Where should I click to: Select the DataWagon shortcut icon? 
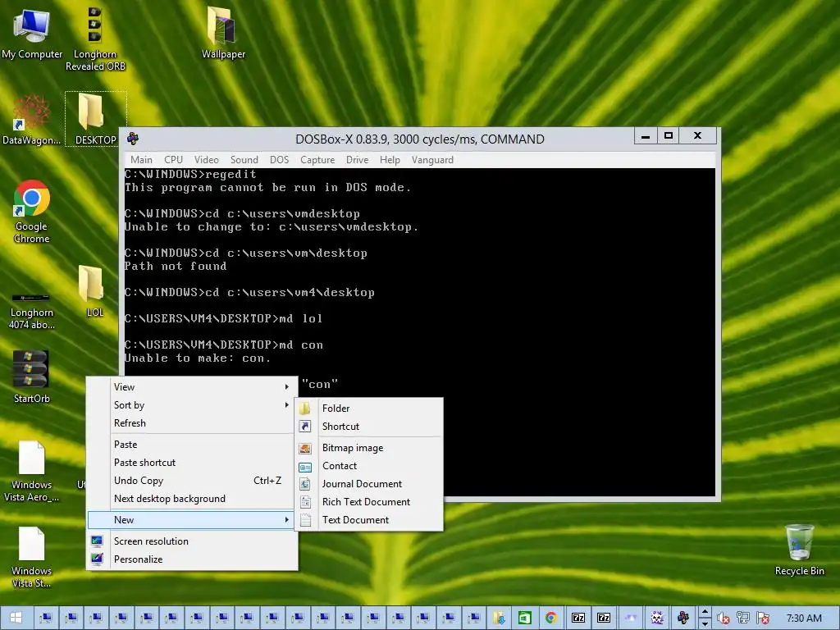(32, 121)
